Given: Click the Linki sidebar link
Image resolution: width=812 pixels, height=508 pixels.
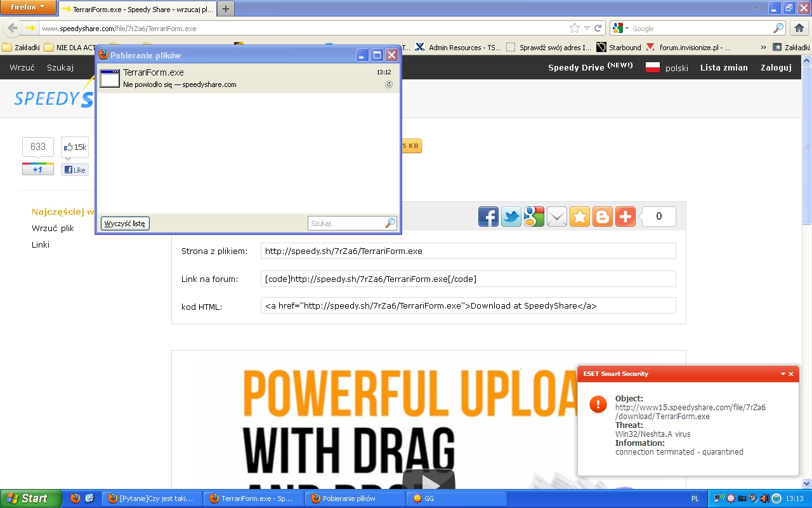Looking at the screenshot, I should point(41,244).
